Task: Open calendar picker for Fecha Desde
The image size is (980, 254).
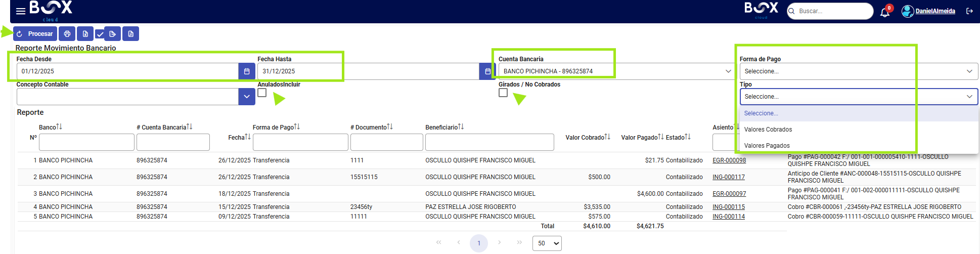Action: [247, 71]
